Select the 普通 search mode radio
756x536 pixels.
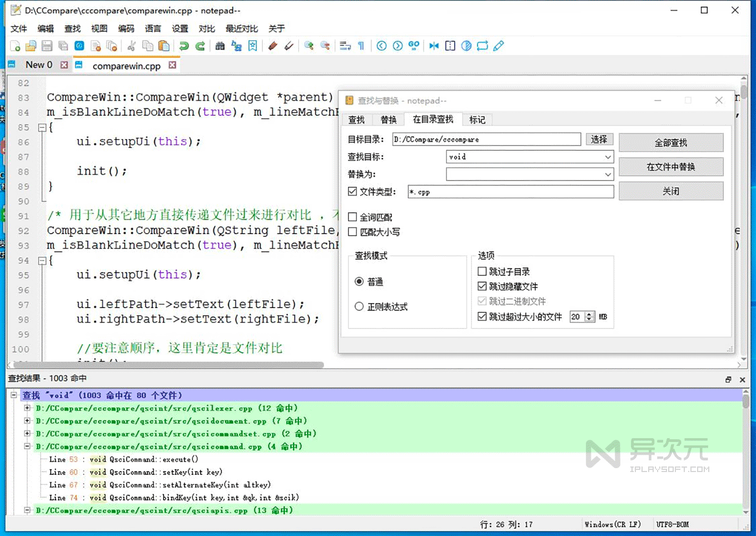[359, 281]
